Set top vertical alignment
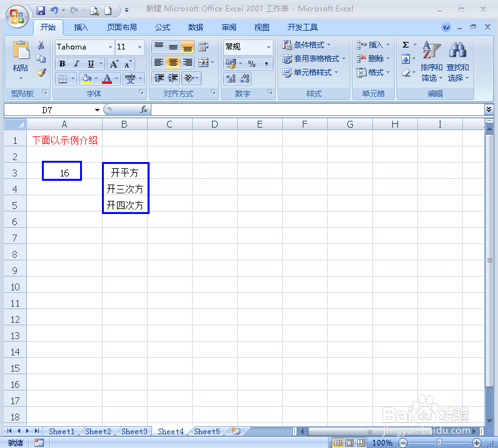 coord(159,47)
